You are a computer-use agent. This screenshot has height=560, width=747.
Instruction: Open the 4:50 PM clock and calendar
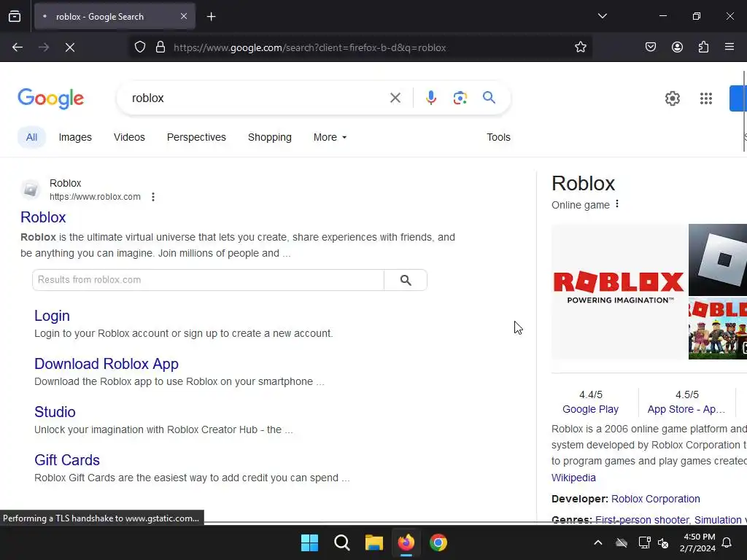[x=697, y=542]
